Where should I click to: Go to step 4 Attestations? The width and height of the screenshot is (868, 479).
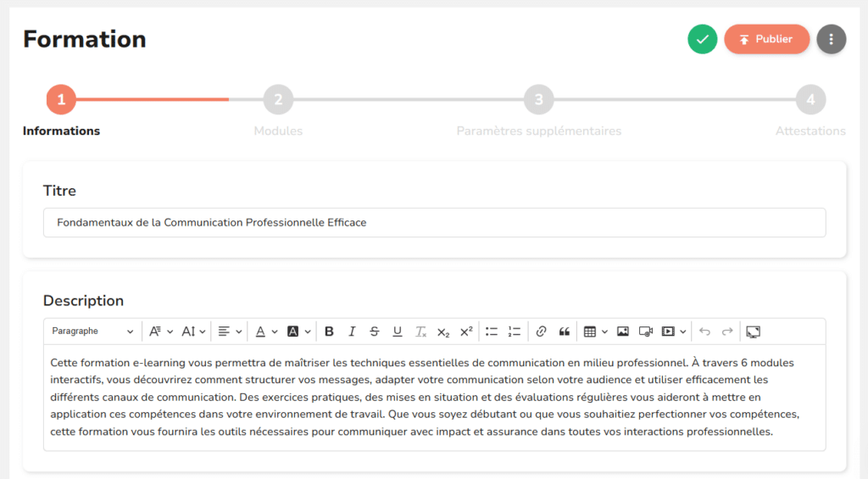click(x=810, y=100)
